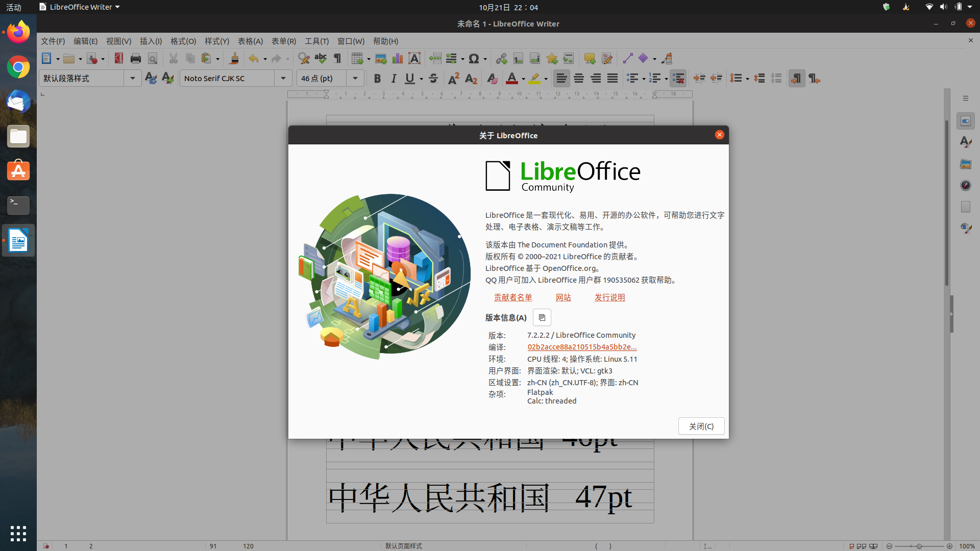Expand the Paste options dropdown arrow
This screenshot has height=551, width=980.
pos(217,59)
